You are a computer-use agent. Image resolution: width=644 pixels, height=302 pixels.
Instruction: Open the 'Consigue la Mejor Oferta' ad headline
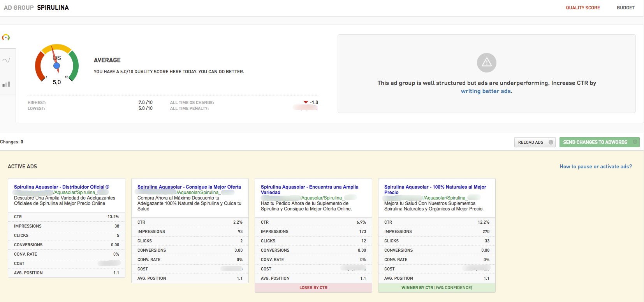pos(189,187)
